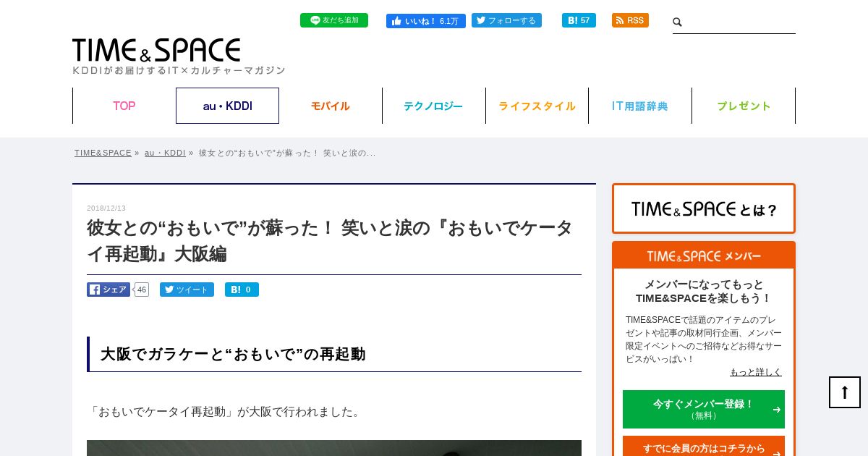The height and width of the screenshot is (456, 868).
Task: Open the IT用語辞典 navigation tab
Action: point(640,106)
